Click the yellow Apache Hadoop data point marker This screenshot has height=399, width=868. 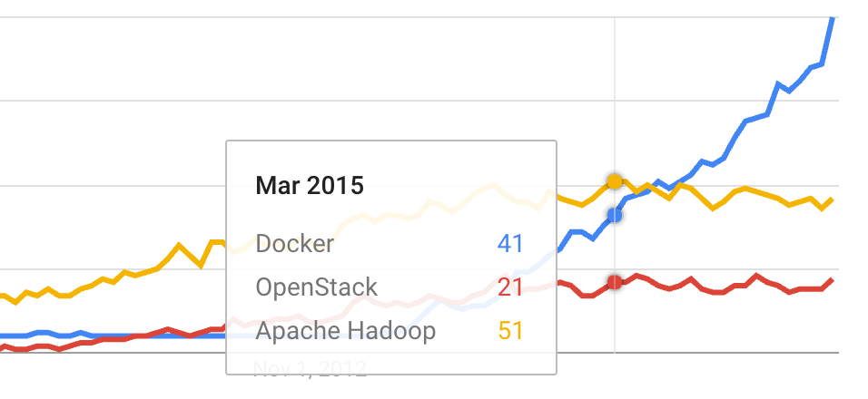pos(615,181)
